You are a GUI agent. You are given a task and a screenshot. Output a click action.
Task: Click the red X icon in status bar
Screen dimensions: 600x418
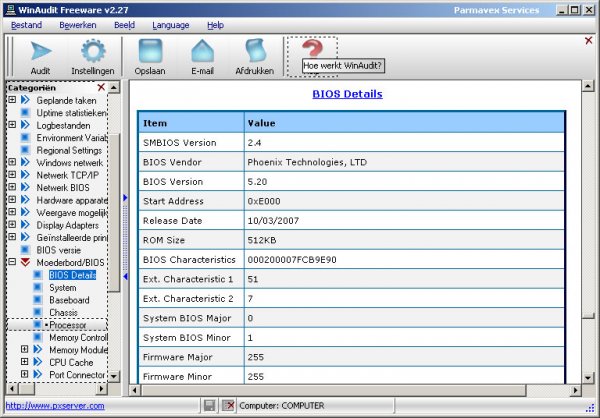pyautogui.click(x=229, y=405)
